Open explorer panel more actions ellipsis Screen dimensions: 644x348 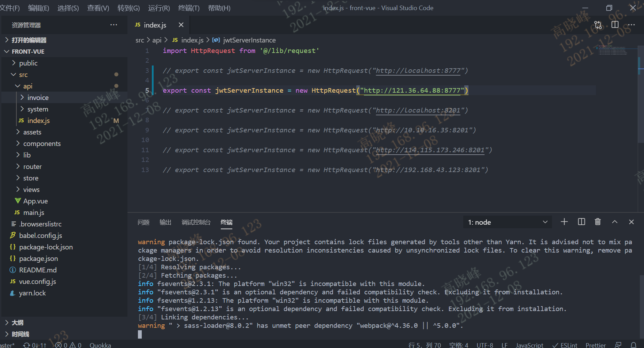pyautogui.click(x=114, y=25)
